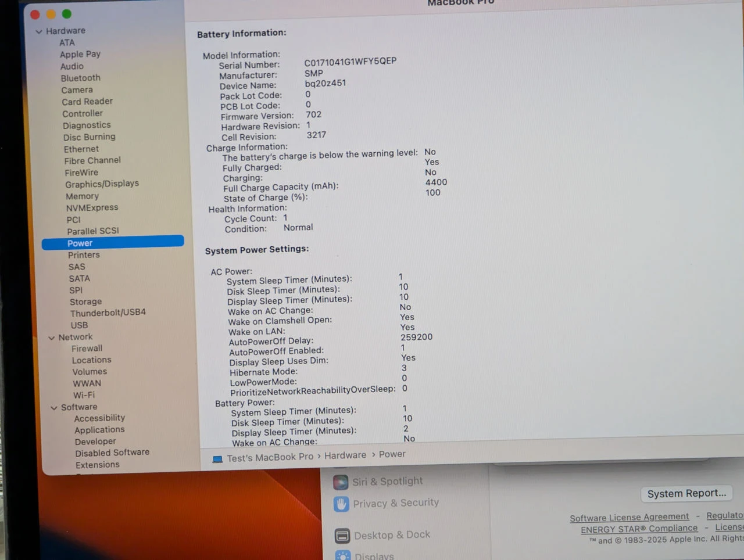
Task: Select Bluetooth in the sidebar
Action: [81, 78]
